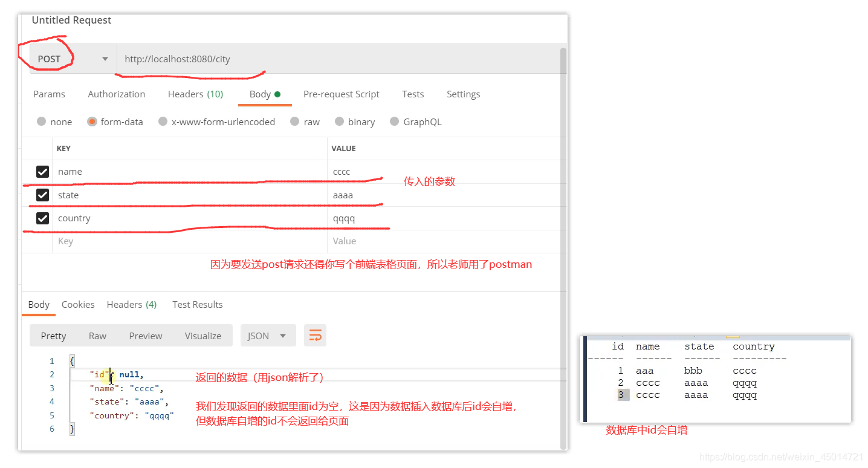Viewport: 868px width, 468px height.
Task: Switch to the Test Results tab
Action: pyautogui.click(x=198, y=305)
